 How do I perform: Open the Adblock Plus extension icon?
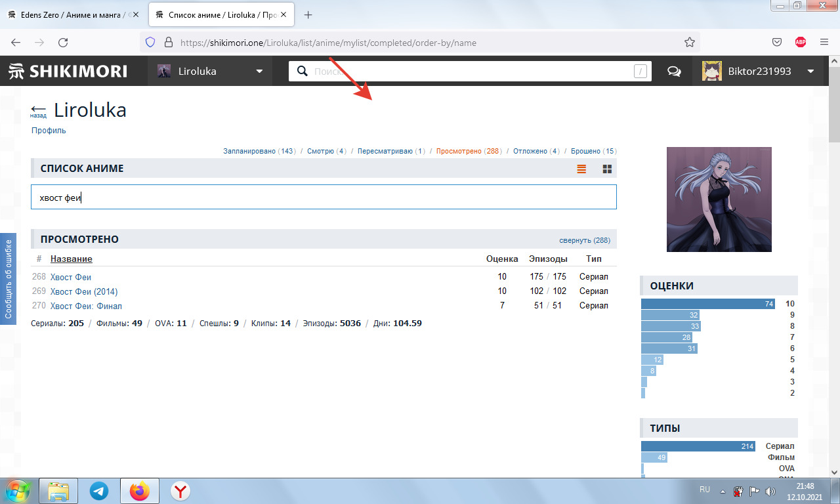click(800, 43)
